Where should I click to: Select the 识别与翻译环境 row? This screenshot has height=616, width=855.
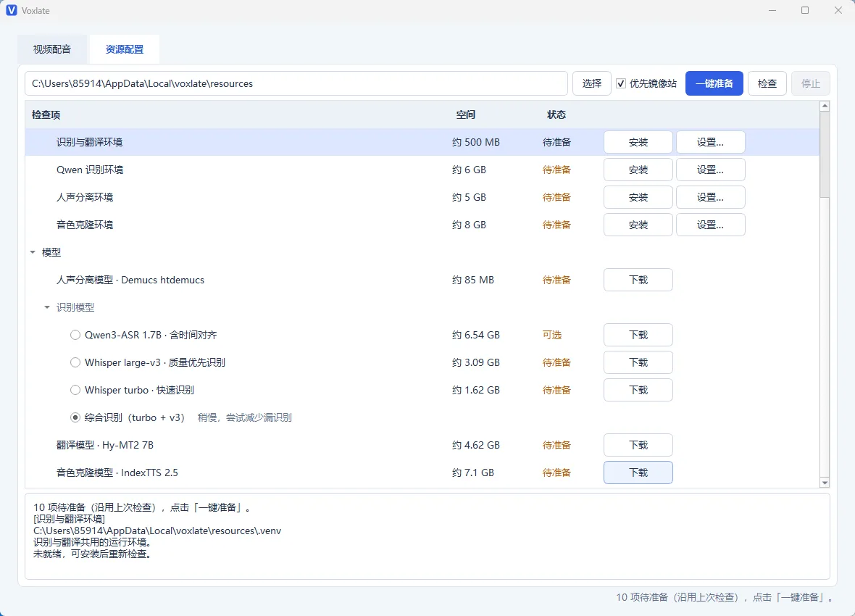(x=422, y=143)
